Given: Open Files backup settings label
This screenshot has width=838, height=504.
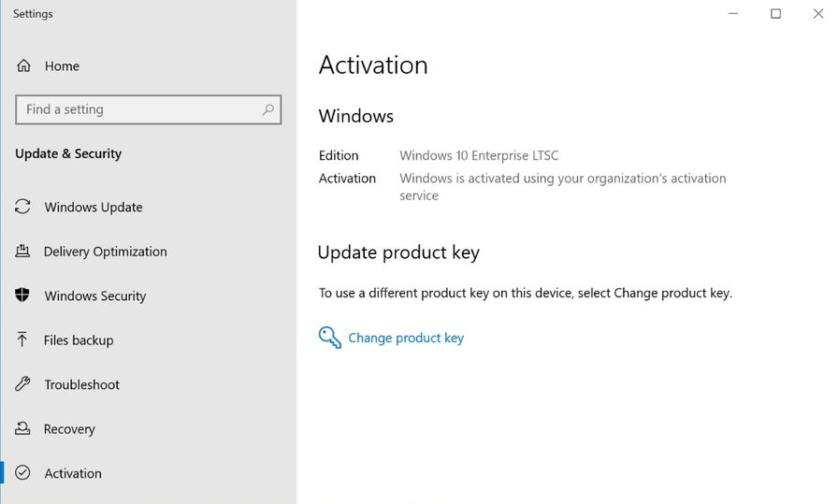Looking at the screenshot, I should (x=79, y=340).
